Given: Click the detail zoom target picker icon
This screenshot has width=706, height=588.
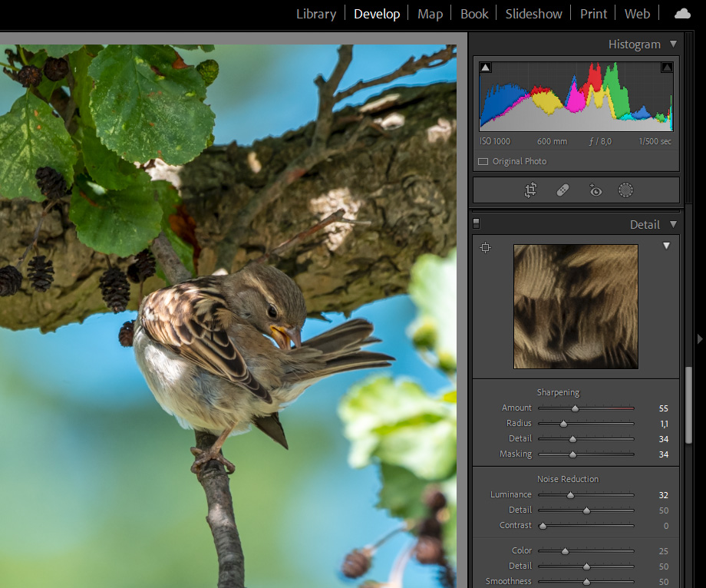Looking at the screenshot, I should pyautogui.click(x=485, y=247).
